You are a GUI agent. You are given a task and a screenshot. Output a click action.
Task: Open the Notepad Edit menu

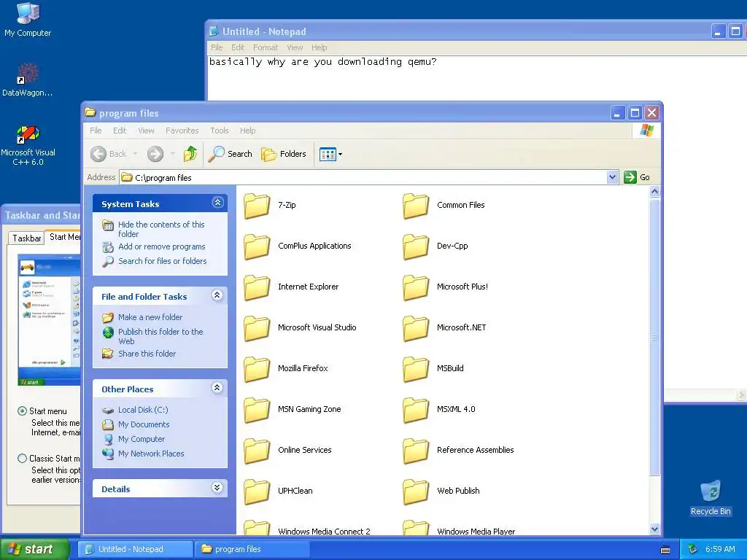click(x=238, y=47)
